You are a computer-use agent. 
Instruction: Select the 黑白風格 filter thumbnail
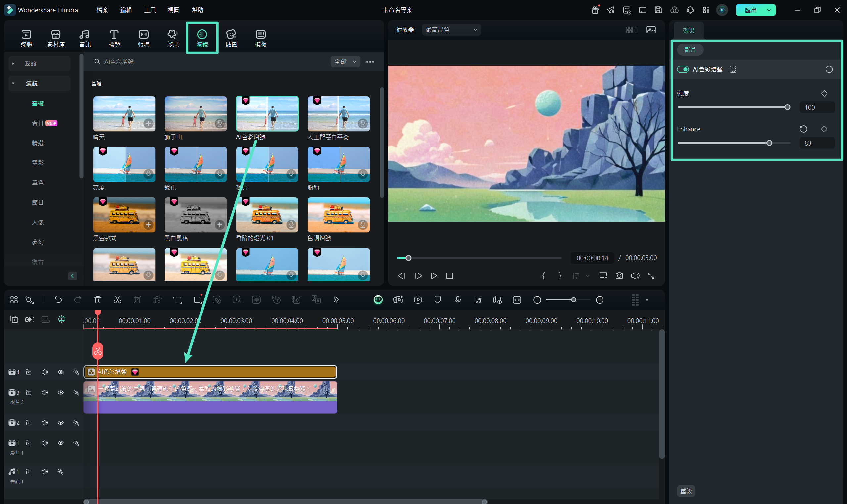pos(196,215)
